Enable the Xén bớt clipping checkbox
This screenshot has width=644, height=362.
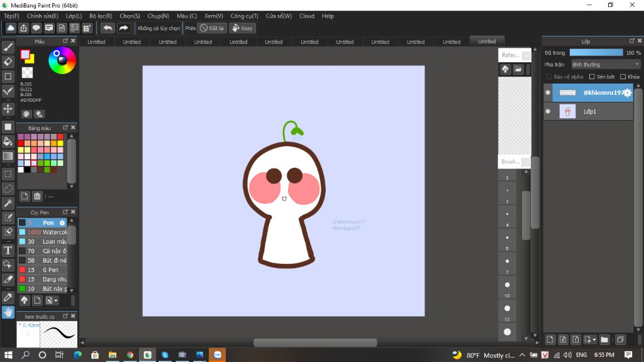click(x=592, y=77)
